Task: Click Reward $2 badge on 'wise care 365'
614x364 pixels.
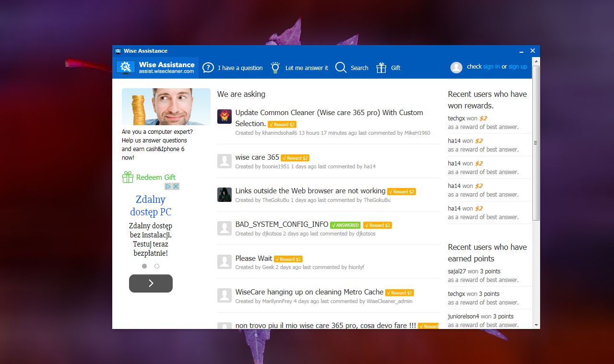Action: point(295,158)
